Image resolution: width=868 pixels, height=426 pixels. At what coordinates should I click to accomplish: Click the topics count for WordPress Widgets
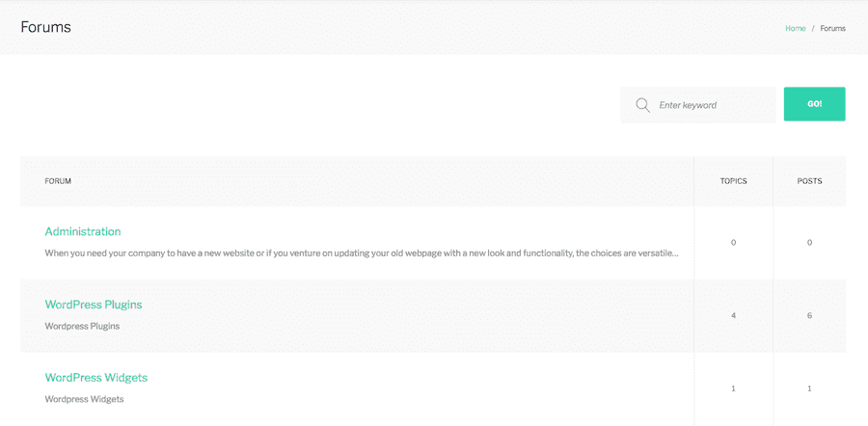(733, 388)
